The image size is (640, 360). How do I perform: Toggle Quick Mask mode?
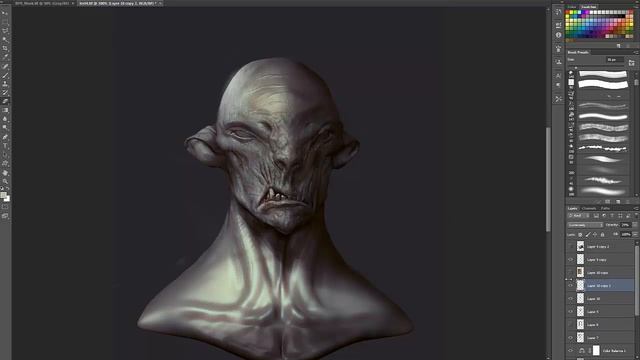[x=5, y=207]
